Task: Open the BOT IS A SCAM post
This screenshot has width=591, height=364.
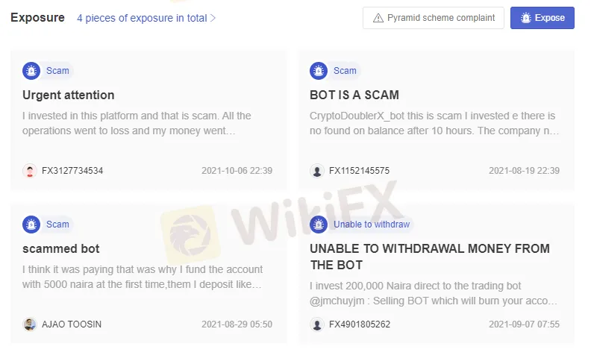Action: 354,95
